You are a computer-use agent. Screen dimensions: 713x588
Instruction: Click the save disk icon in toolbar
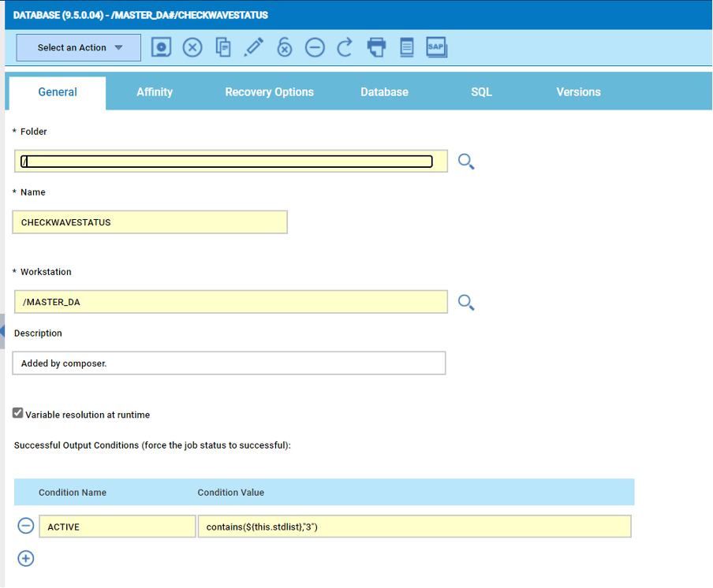[x=162, y=47]
